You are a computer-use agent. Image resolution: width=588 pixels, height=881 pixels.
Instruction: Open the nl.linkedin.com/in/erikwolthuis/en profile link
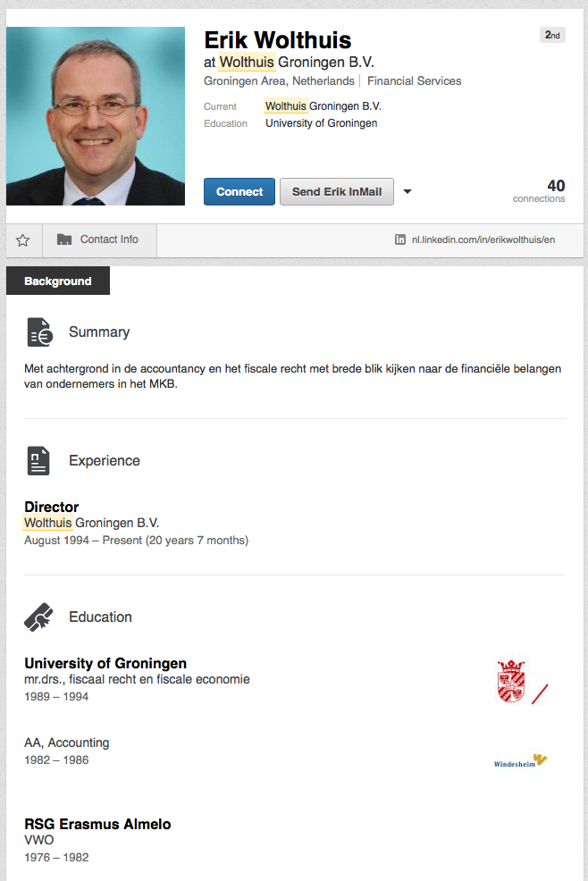[x=483, y=240]
